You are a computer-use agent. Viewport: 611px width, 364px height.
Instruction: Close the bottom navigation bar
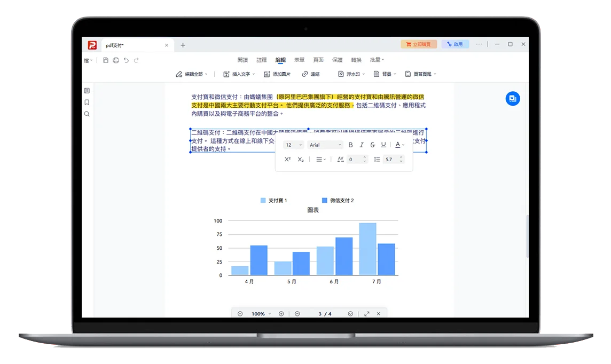coord(378,314)
